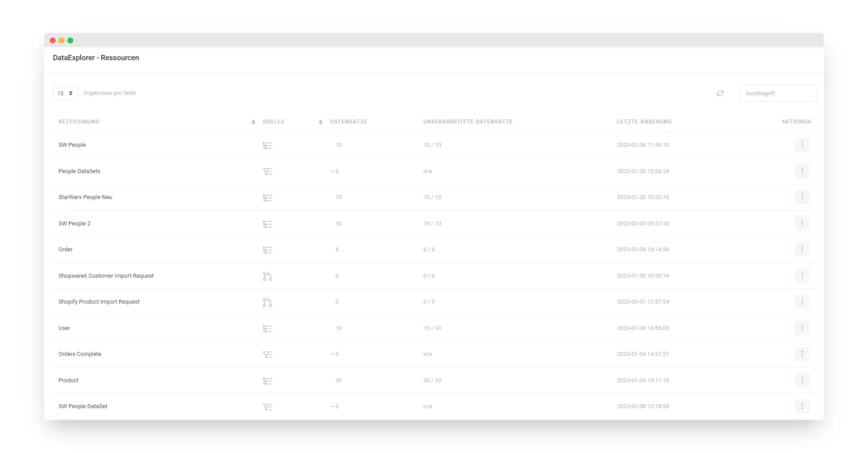
Task: Select the People DataSets resource name
Action: 80,171
